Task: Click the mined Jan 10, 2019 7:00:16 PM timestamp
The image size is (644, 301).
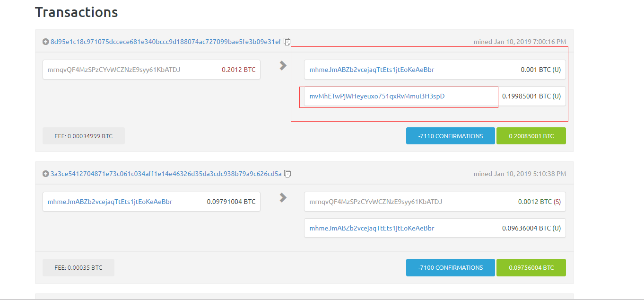Action: [x=520, y=42]
